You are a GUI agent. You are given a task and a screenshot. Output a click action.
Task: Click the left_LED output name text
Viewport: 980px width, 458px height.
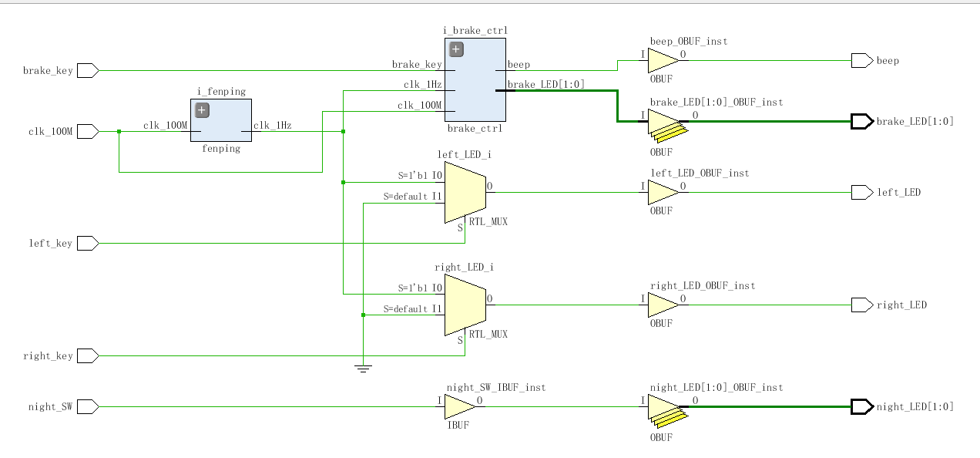pos(898,193)
